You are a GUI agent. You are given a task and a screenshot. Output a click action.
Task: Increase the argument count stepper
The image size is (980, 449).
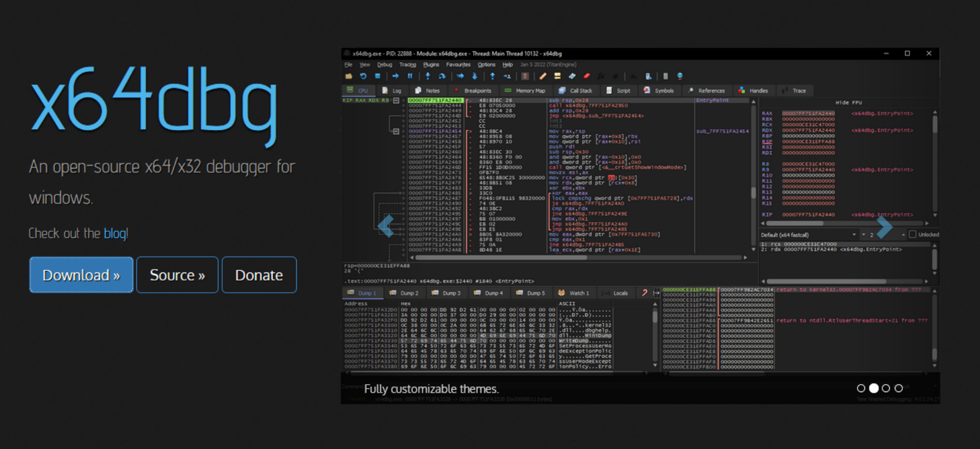[x=904, y=235]
